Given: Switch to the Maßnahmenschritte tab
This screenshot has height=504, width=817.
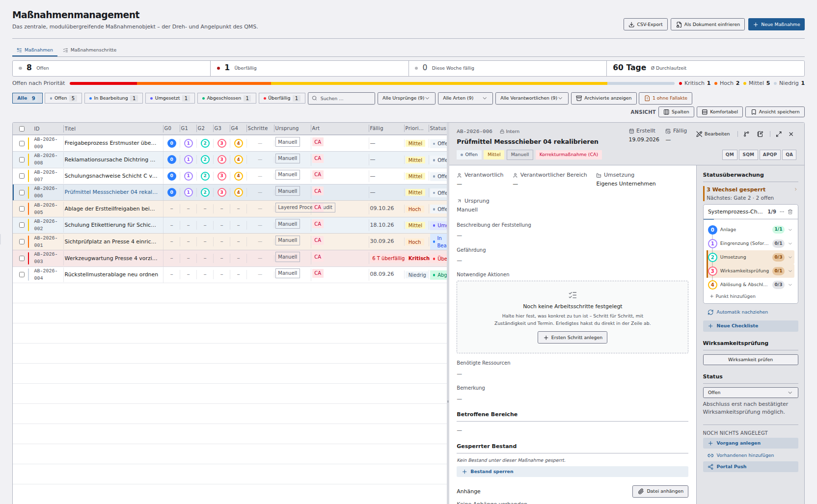Looking at the screenshot, I should click(90, 50).
